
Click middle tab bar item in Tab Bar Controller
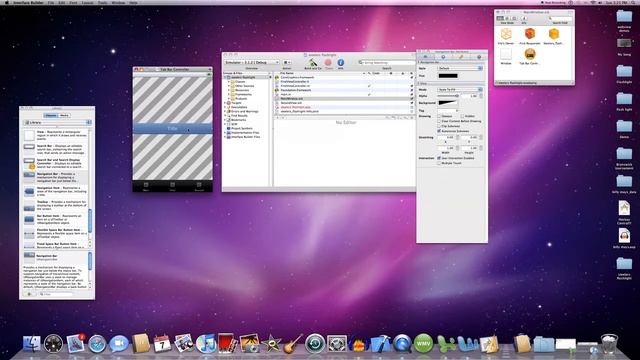[x=172, y=186]
